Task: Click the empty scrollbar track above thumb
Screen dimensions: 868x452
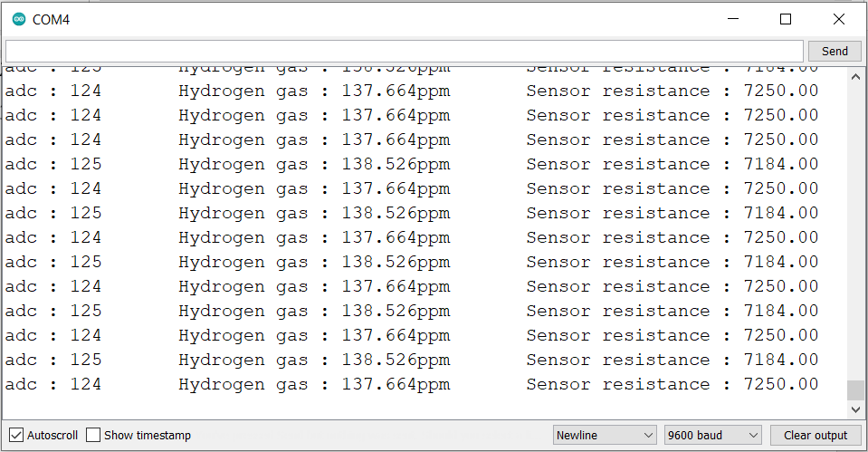Action: tap(855, 226)
